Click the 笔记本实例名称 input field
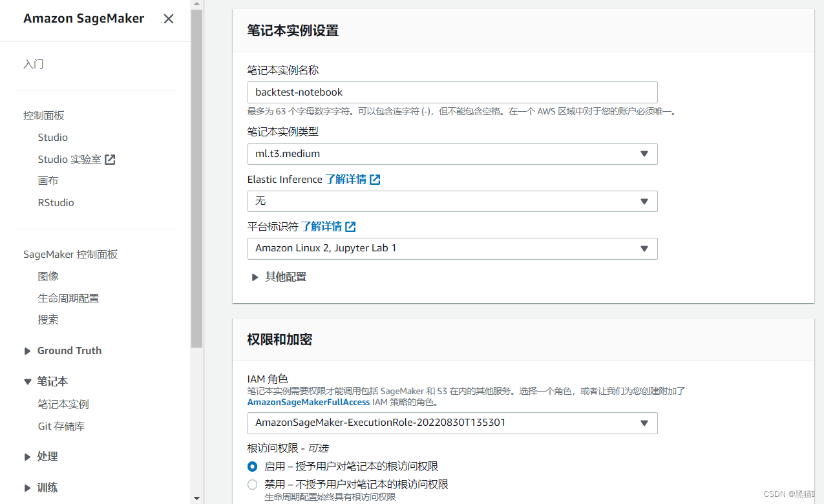Screen dimensions: 824x504 (452, 92)
